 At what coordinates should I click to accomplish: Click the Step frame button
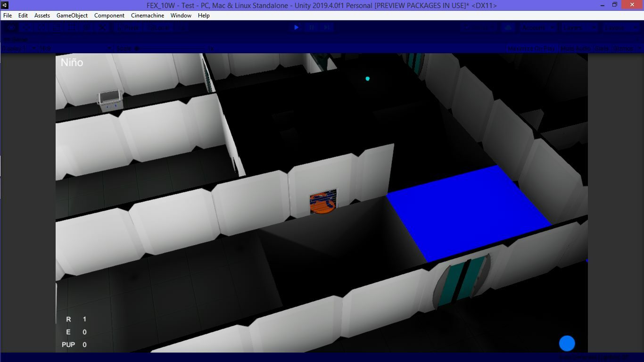click(x=327, y=28)
